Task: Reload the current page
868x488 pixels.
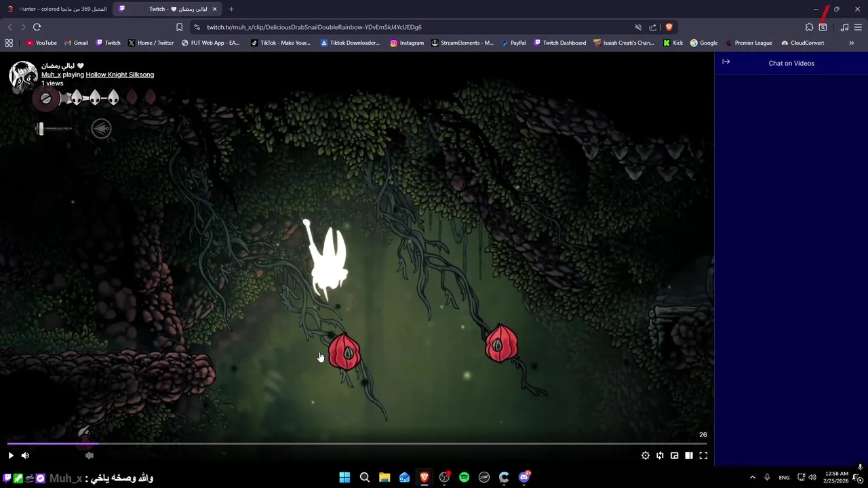Action: click(37, 27)
